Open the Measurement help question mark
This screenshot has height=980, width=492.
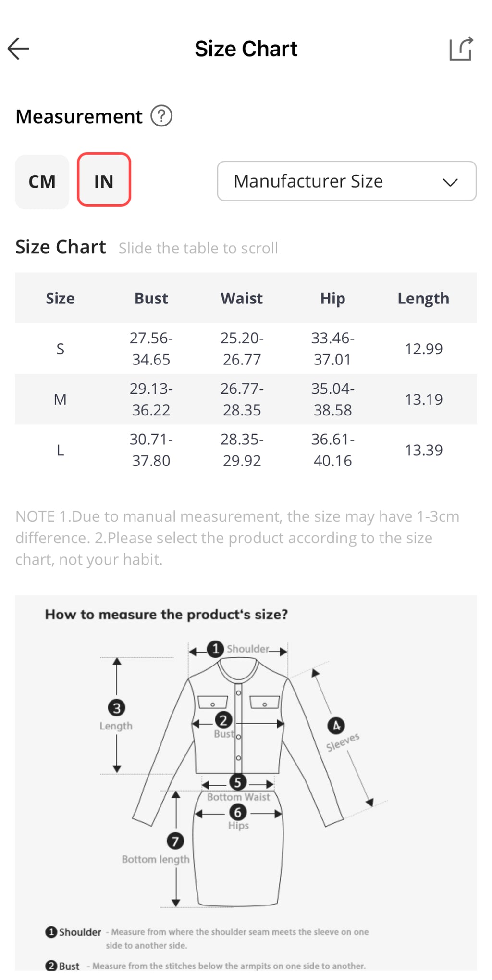[x=161, y=116]
